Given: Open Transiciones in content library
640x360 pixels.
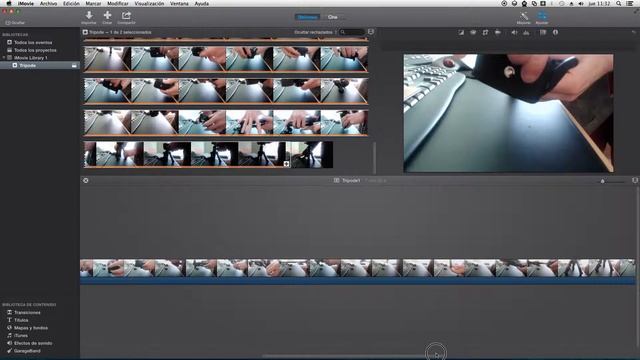Looking at the screenshot, I should pos(27,313).
